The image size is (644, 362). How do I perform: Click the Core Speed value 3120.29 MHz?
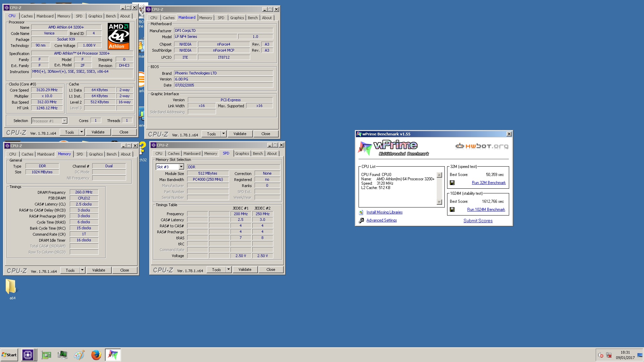pos(47,90)
